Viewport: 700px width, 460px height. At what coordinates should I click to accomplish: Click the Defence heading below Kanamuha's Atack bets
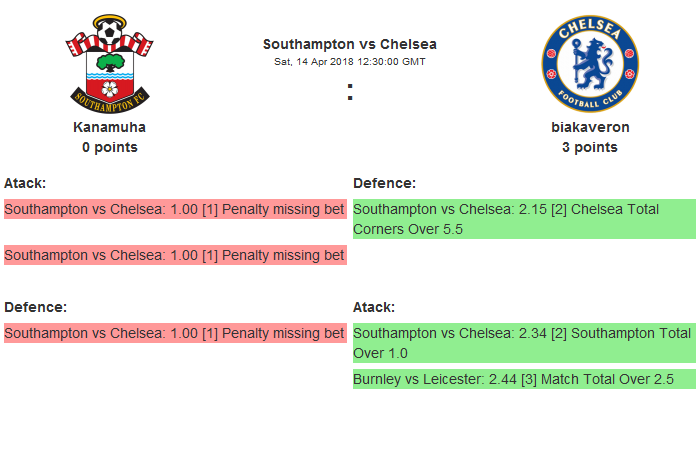[35, 307]
